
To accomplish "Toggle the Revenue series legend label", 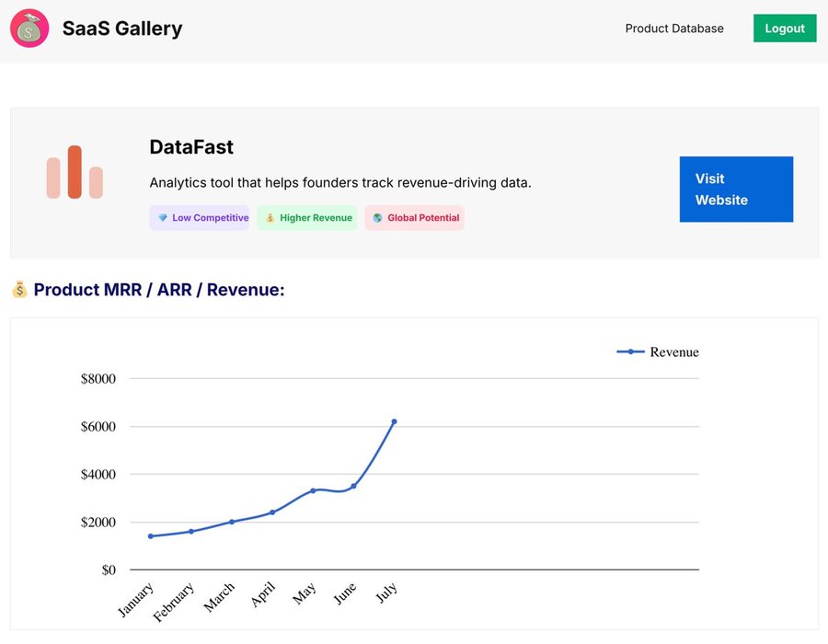I will (x=673, y=351).
